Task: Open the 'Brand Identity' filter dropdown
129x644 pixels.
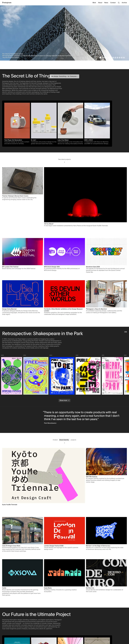Action: tap(64, 440)
